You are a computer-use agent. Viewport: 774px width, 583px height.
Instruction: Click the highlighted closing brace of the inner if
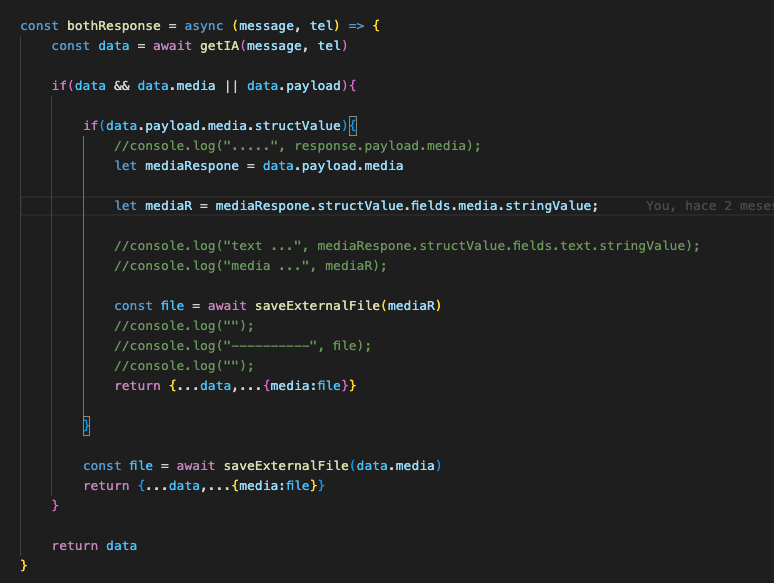click(86, 426)
